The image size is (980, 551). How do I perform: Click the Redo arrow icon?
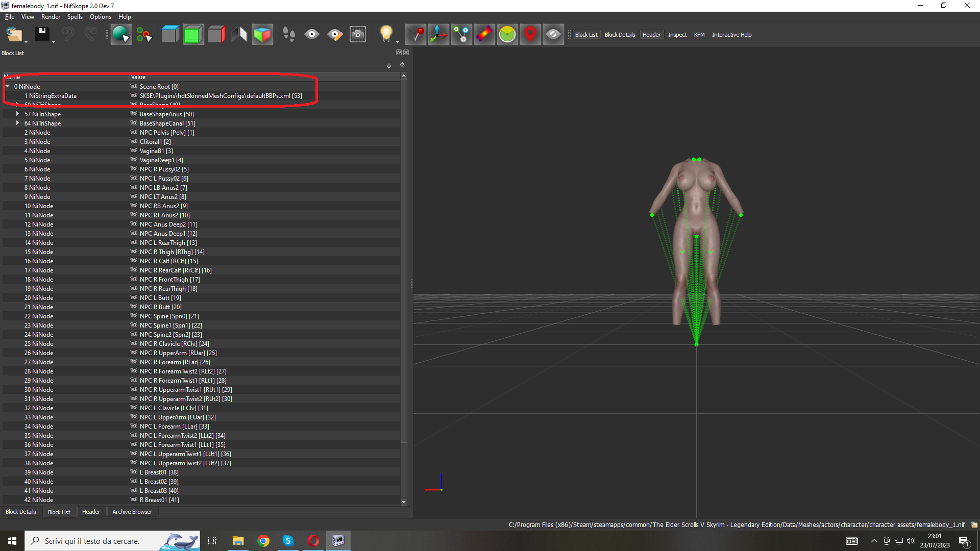click(x=90, y=34)
